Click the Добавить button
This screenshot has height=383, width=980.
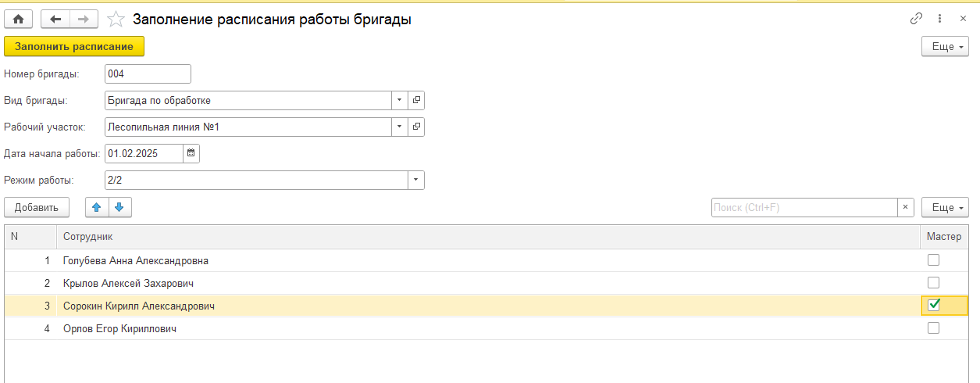[37, 207]
